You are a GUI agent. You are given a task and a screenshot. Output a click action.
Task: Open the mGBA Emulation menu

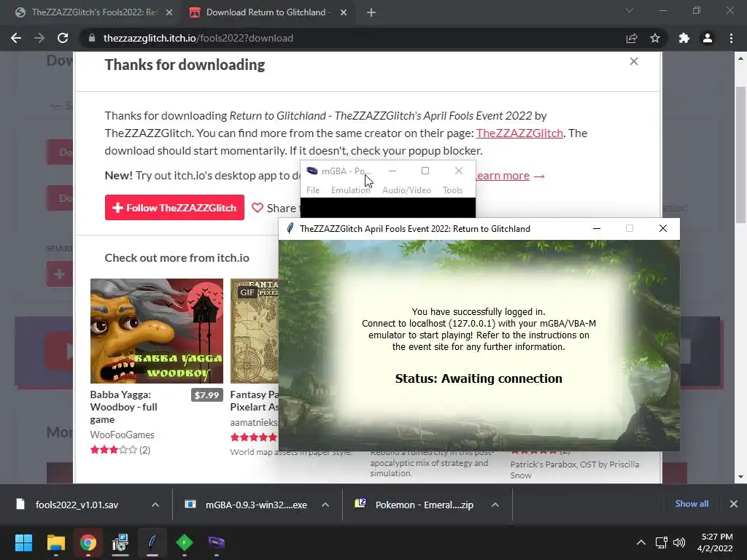[351, 190]
